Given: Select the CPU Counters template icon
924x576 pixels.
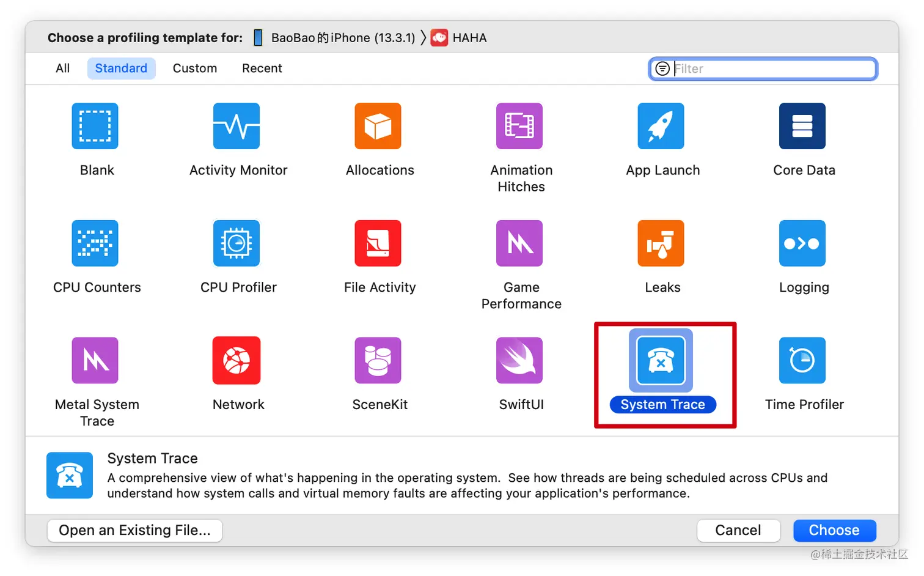Looking at the screenshot, I should (x=95, y=243).
